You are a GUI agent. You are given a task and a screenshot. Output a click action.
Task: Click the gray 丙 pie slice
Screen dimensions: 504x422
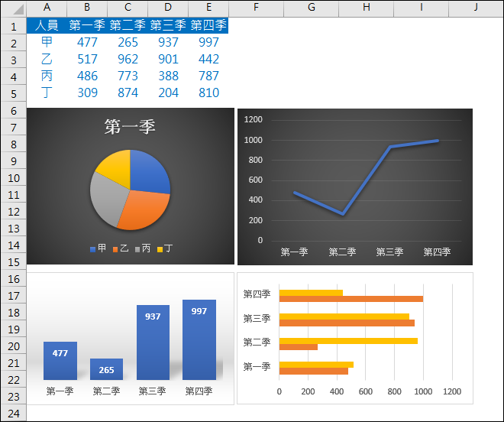tap(106, 200)
